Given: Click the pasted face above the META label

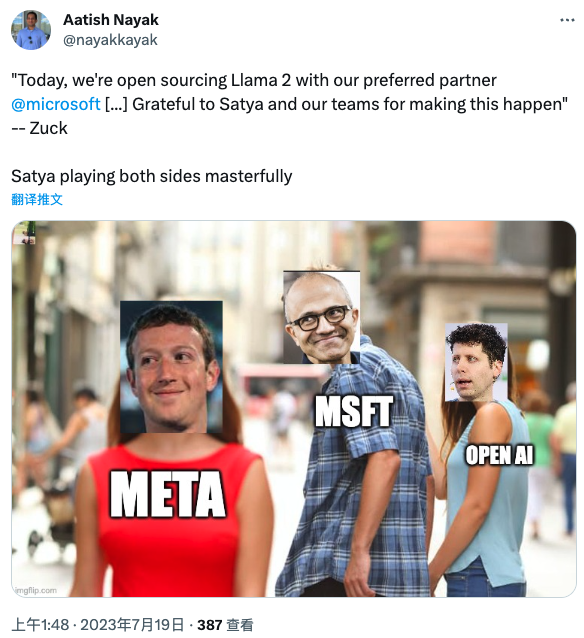Looking at the screenshot, I should coord(171,367).
